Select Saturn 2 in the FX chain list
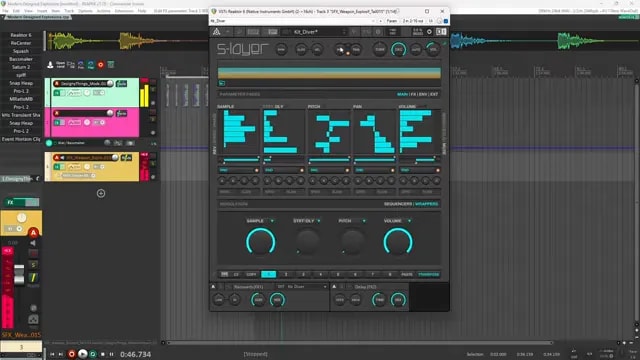Image resolution: width=640 pixels, height=360 pixels. click(x=21, y=67)
